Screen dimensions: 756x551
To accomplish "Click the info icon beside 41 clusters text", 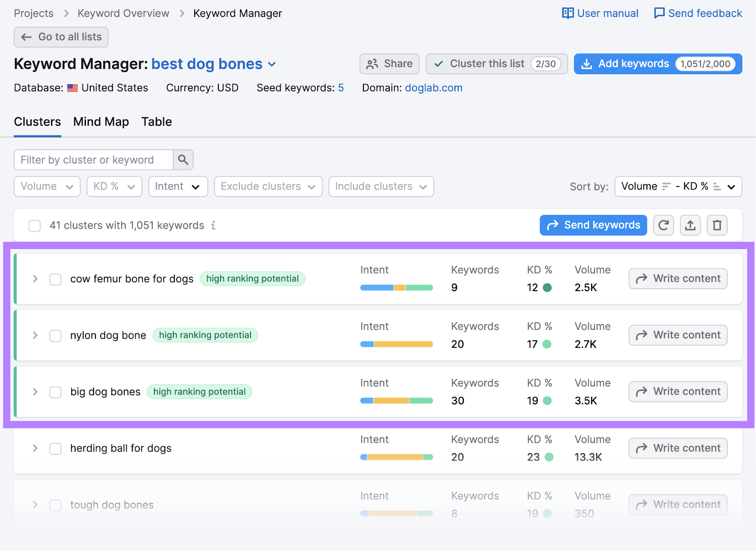I will coord(214,225).
